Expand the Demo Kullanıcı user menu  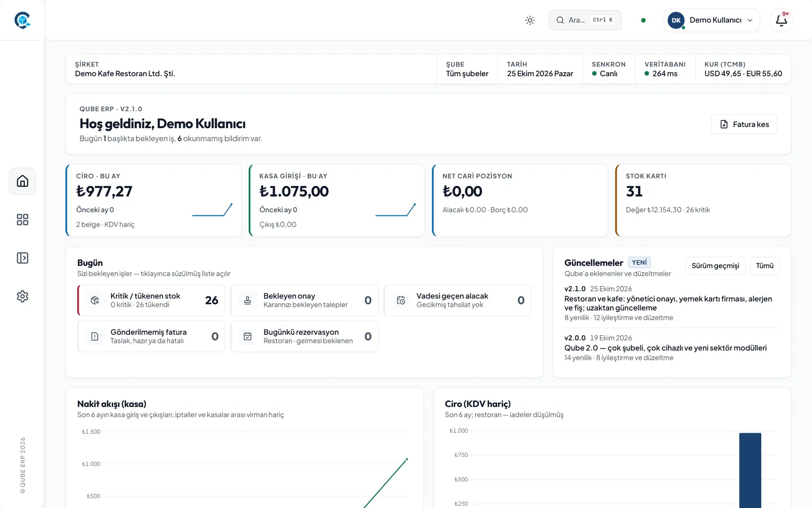tap(712, 20)
